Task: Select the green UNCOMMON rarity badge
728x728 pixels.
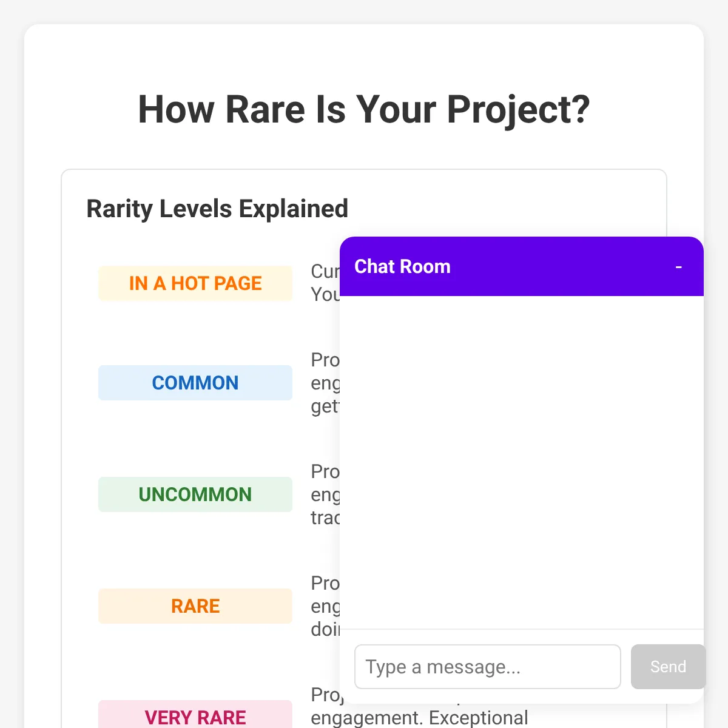Action: click(195, 494)
